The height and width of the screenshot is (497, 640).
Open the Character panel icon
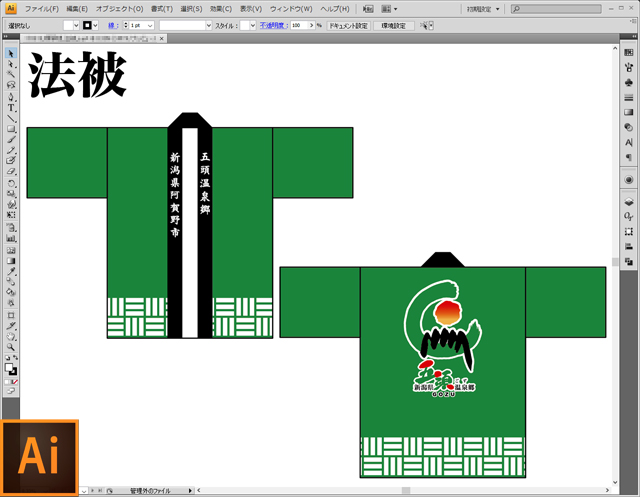(x=629, y=142)
